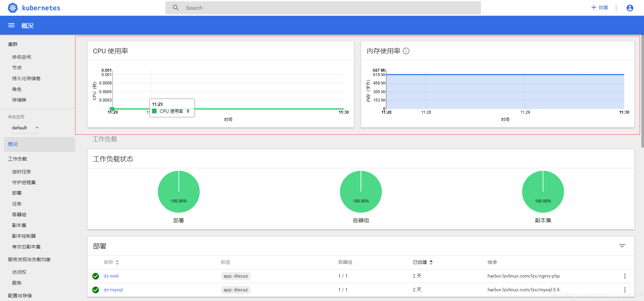Click the memory usage info icon

(406, 51)
